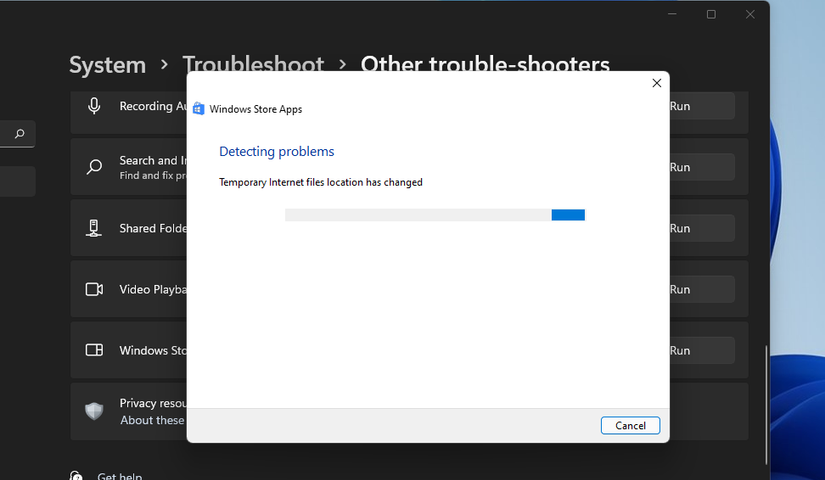Click the Privacy resources shield icon
This screenshot has height=480, width=825.
(x=94, y=411)
